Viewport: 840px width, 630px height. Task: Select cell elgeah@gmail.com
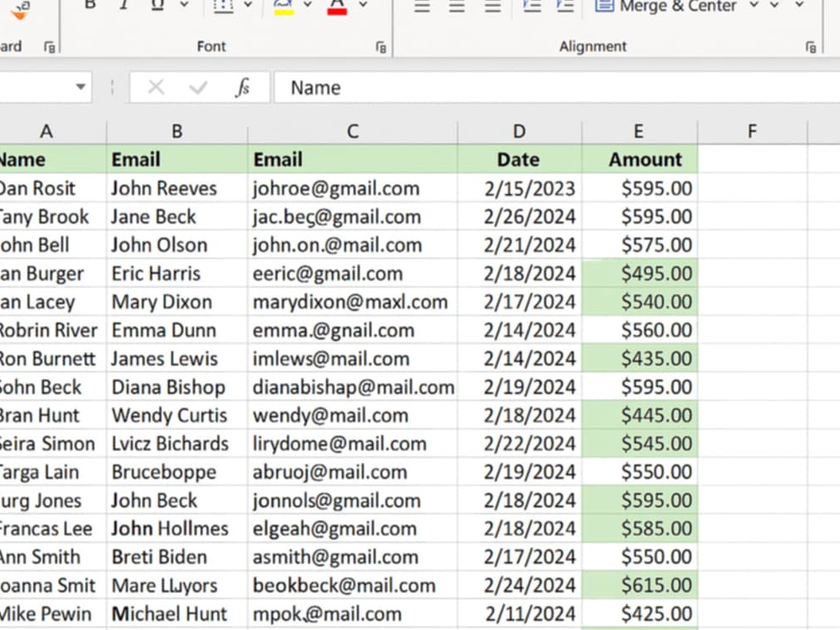353,528
